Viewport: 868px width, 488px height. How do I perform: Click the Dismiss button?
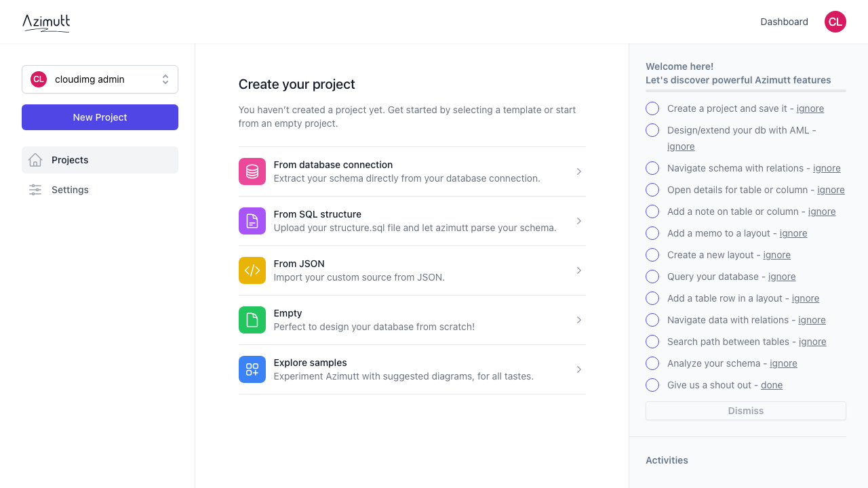point(746,411)
